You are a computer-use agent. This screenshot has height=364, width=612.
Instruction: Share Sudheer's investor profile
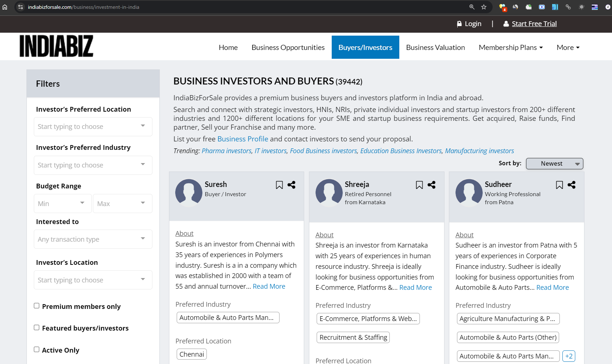(571, 185)
